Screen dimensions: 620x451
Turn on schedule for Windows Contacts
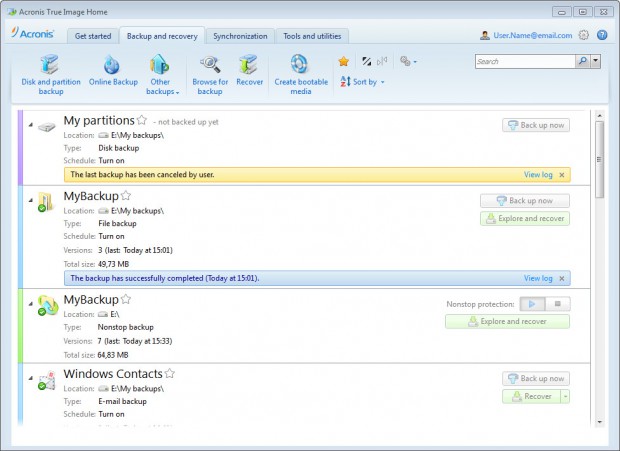click(111, 414)
